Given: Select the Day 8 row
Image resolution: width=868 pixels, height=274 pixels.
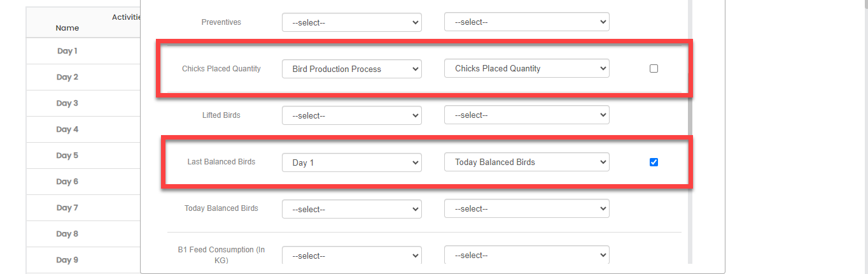Looking at the screenshot, I should tap(67, 234).
